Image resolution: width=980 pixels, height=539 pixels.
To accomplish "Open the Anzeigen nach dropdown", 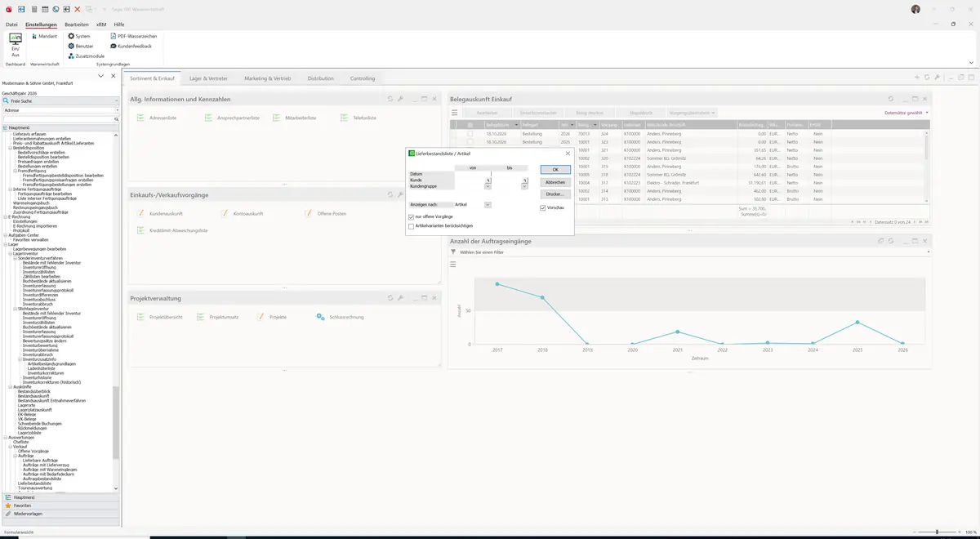I will tap(488, 205).
